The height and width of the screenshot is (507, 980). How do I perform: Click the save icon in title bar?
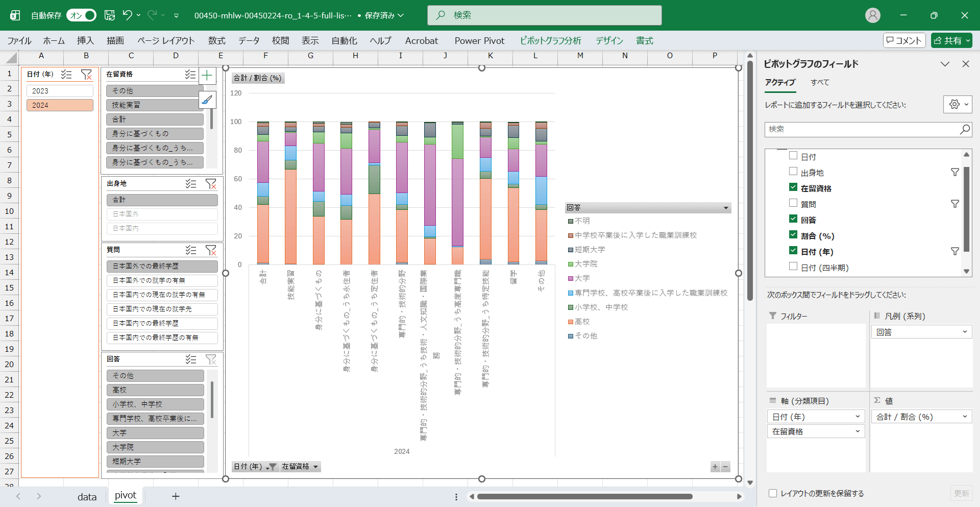[110, 15]
